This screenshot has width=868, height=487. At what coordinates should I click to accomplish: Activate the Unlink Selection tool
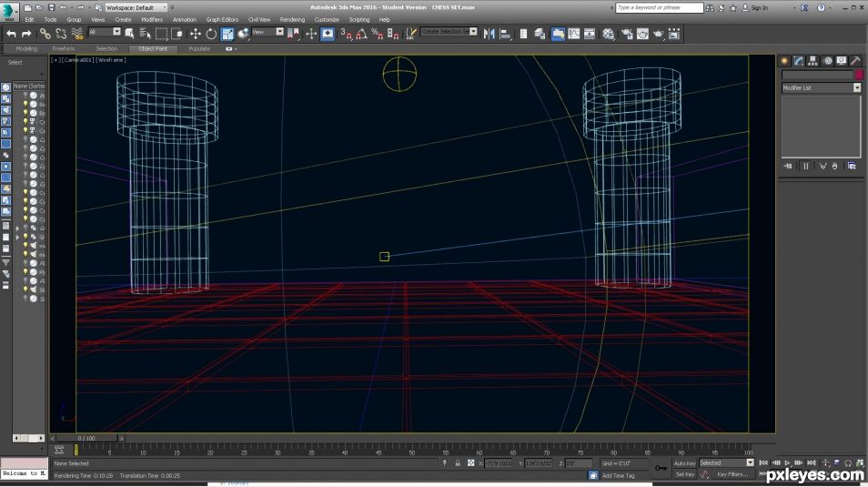(x=61, y=35)
